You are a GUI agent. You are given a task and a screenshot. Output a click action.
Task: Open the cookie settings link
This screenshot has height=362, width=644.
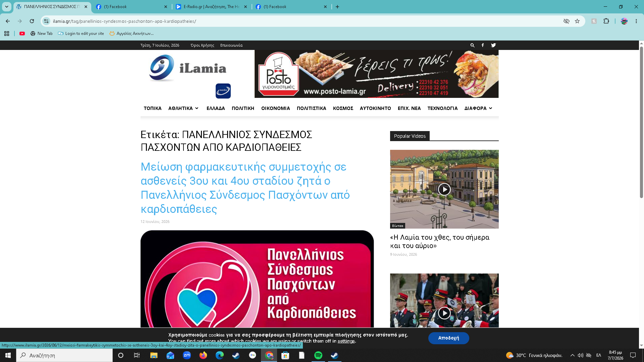click(346, 341)
